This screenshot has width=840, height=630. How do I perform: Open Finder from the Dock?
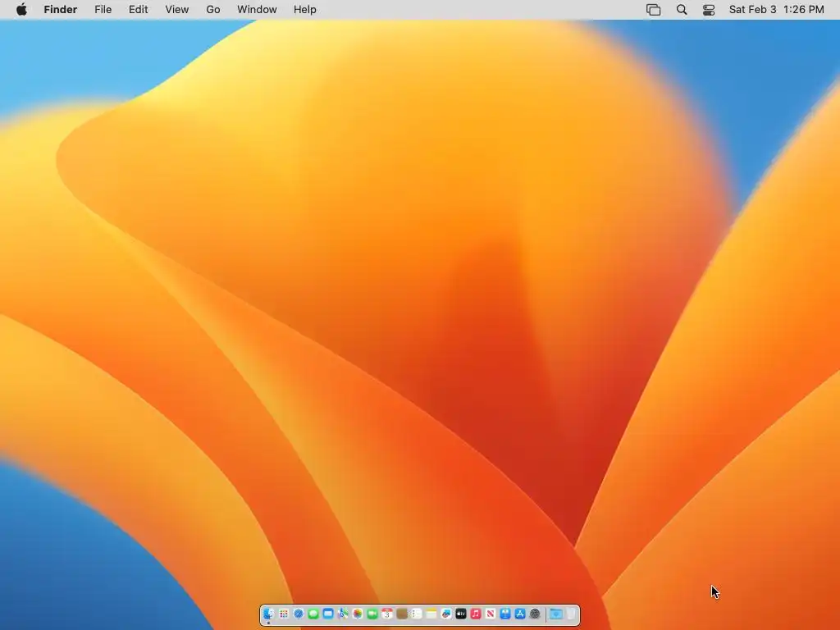269,614
